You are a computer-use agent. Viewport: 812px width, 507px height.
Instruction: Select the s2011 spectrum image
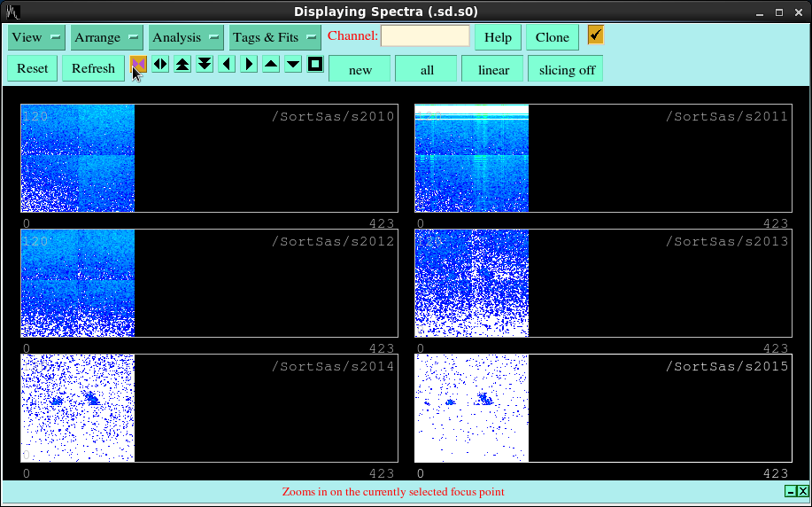472,158
